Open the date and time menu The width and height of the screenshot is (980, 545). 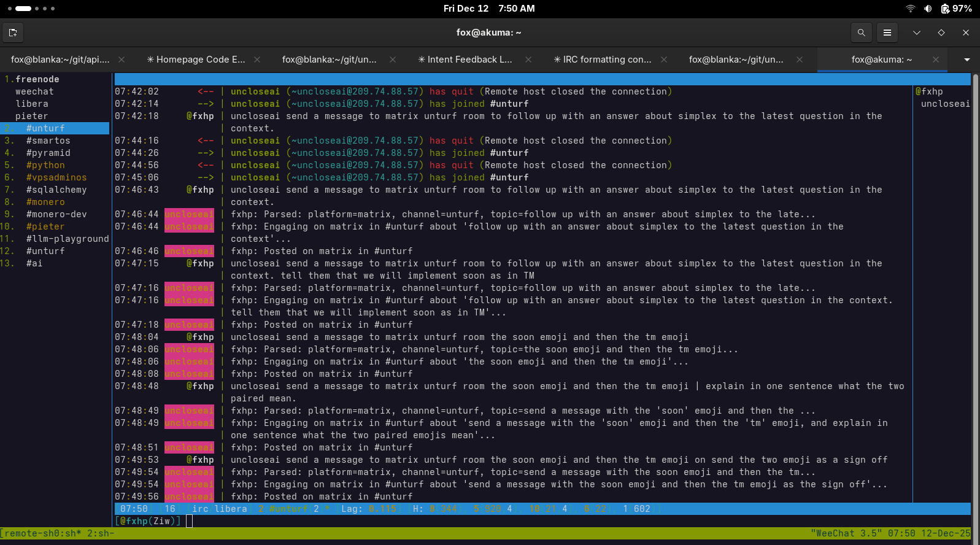tap(489, 9)
